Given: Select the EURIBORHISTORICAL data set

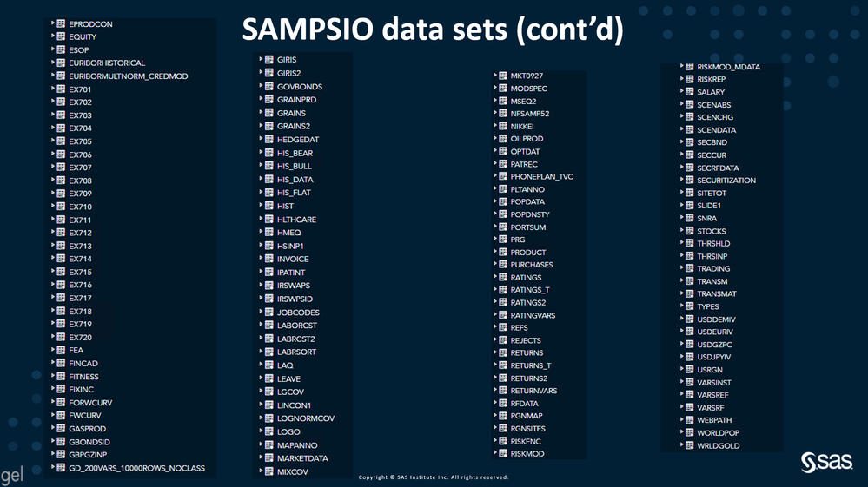Looking at the screenshot, I should pyautogui.click(x=107, y=63).
